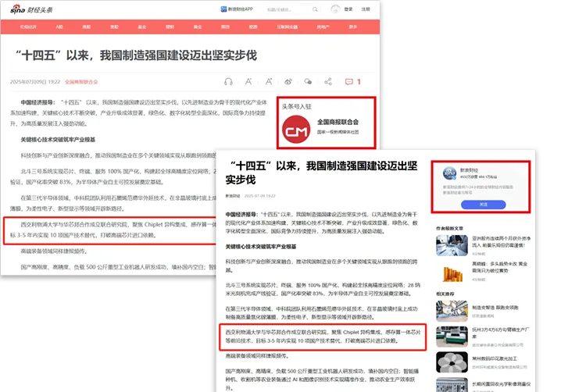Viewport: 586px width, 392px height.
Task: Open thumbnail of 常州数码印花激光加工
Action: point(452,362)
